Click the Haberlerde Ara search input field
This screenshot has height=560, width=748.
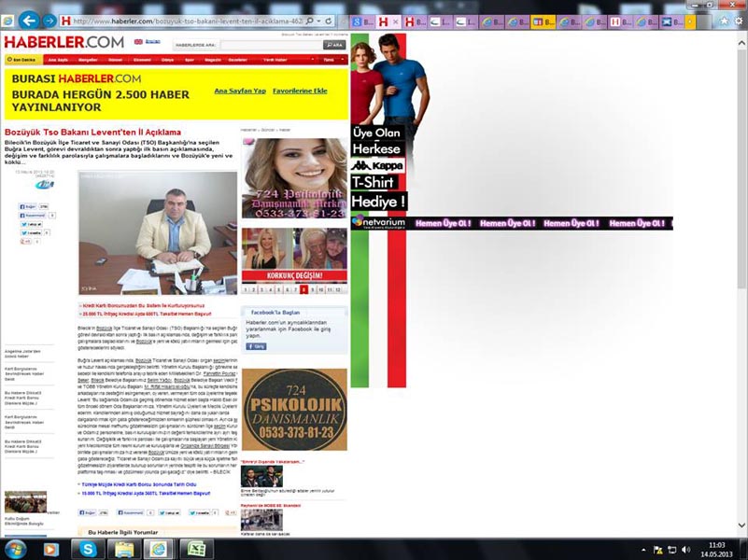point(271,45)
